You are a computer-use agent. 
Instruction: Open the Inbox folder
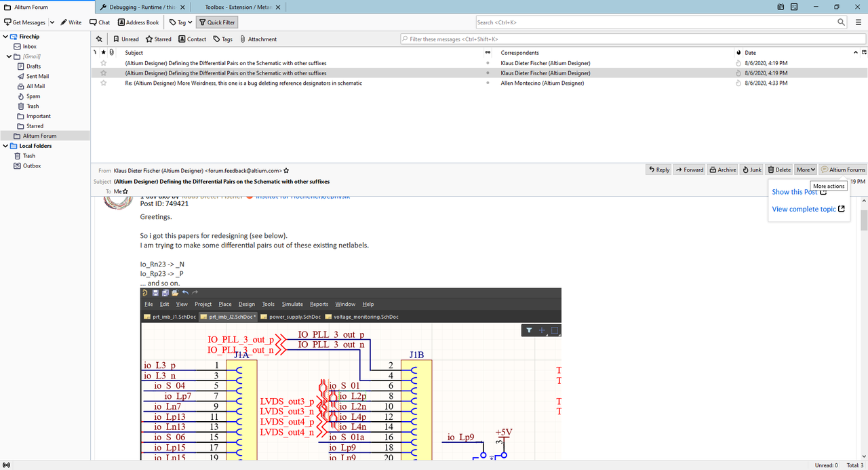coord(29,47)
